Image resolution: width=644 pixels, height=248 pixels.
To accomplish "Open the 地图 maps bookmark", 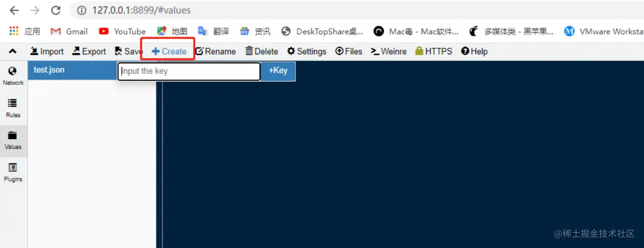I will coord(172,31).
